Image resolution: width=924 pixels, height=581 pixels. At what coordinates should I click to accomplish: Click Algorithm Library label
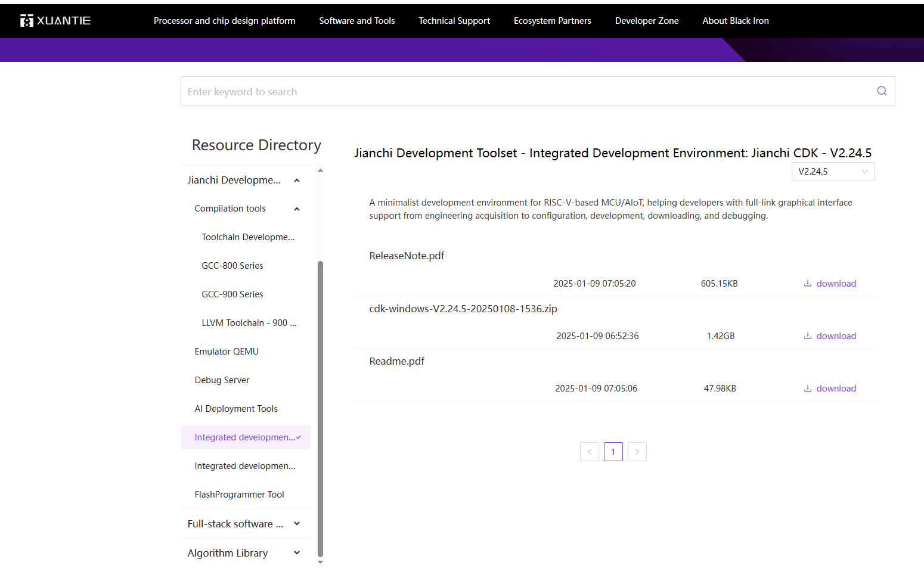point(228,553)
